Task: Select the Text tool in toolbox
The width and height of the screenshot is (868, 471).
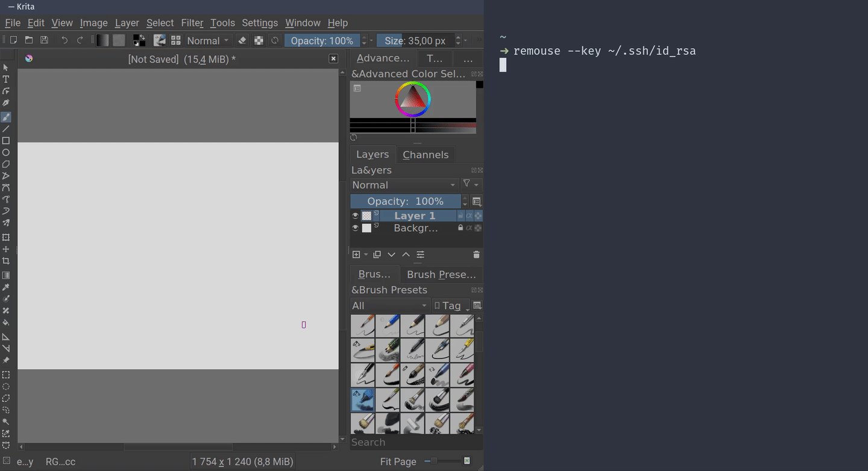Action: click(6, 80)
